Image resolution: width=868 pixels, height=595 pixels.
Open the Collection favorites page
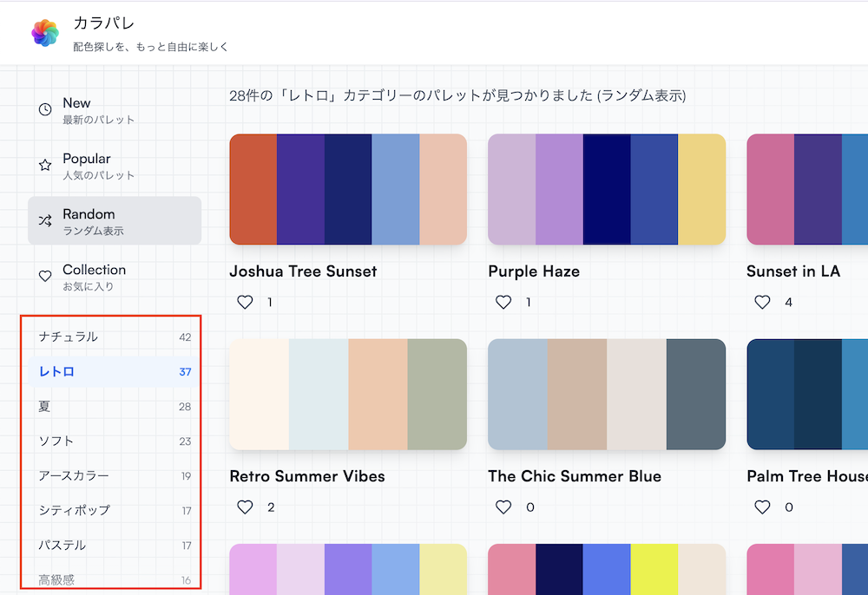[115, 277]
